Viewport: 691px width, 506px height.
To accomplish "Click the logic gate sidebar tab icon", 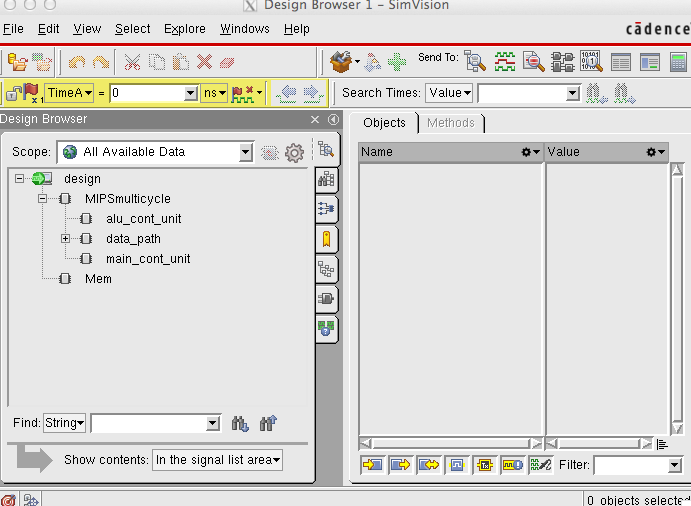I will coord(326,298).
